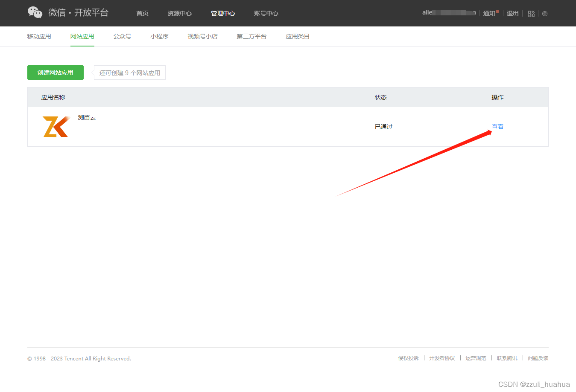Screen dimensions: 576x392
Task: Click the 已通过 status text
Action: click(x=383, y=127)
